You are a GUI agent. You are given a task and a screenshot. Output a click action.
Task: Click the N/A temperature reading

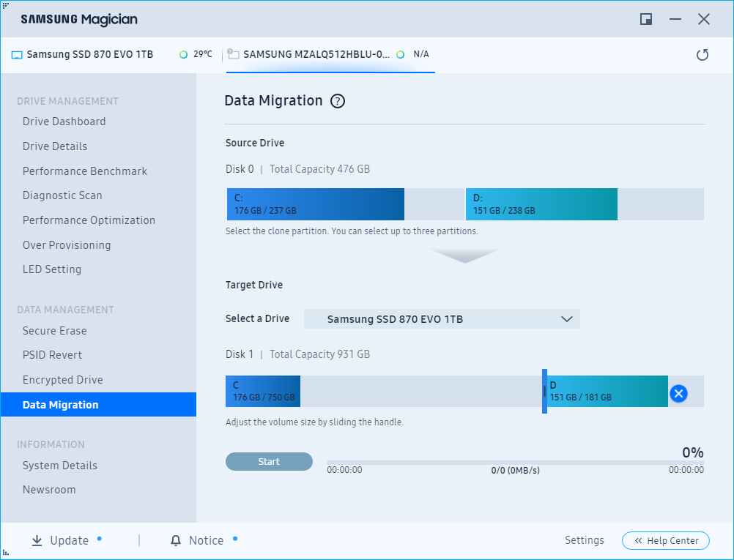pyautogui.click(x=420, y=54)
